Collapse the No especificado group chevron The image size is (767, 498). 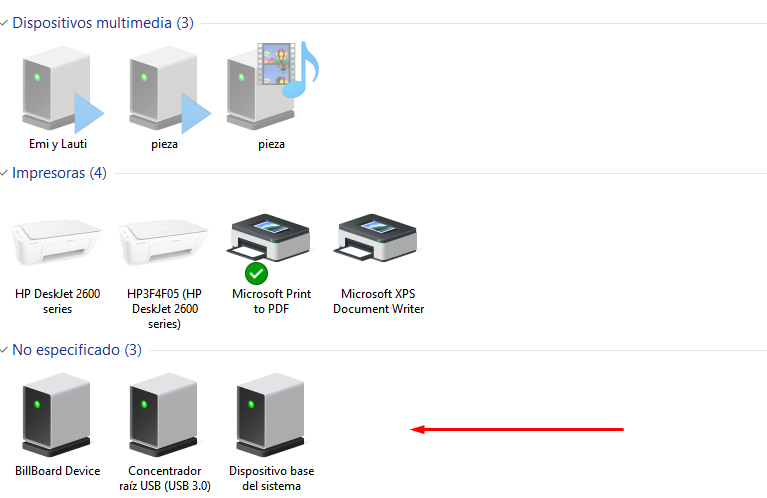point(4,350)
